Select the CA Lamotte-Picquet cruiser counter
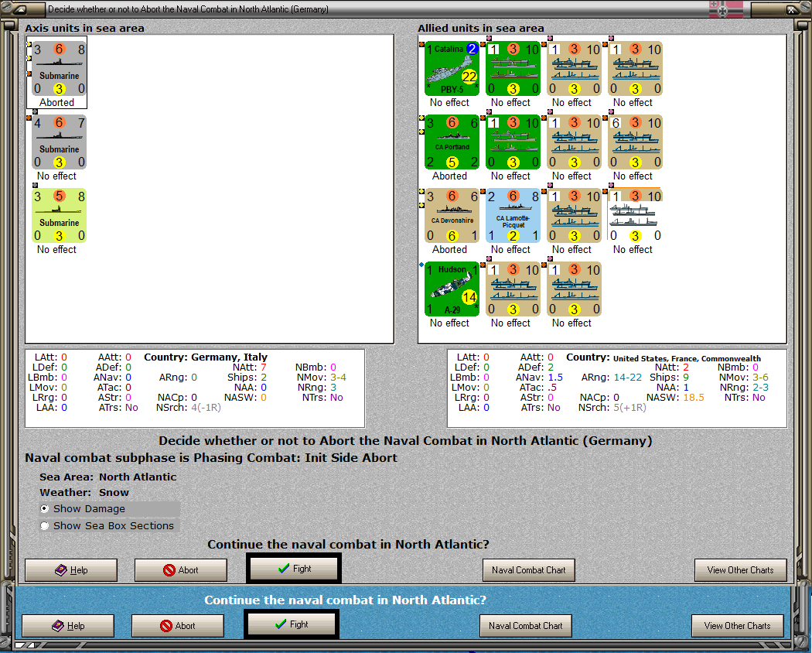This screenshot has height=653, width=812. tap(513, 216)
